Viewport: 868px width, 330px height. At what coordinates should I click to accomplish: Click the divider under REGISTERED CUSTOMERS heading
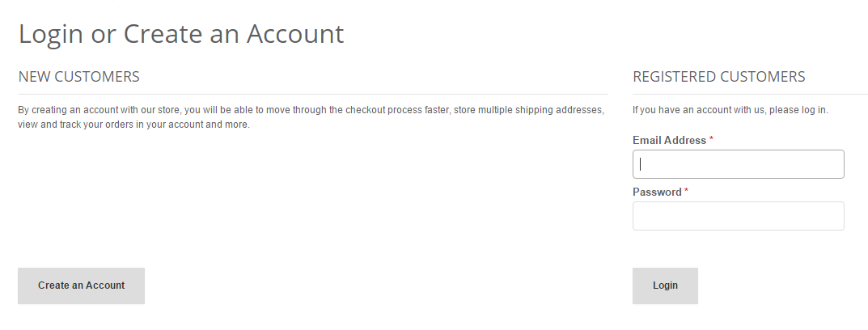click(749, 95)
